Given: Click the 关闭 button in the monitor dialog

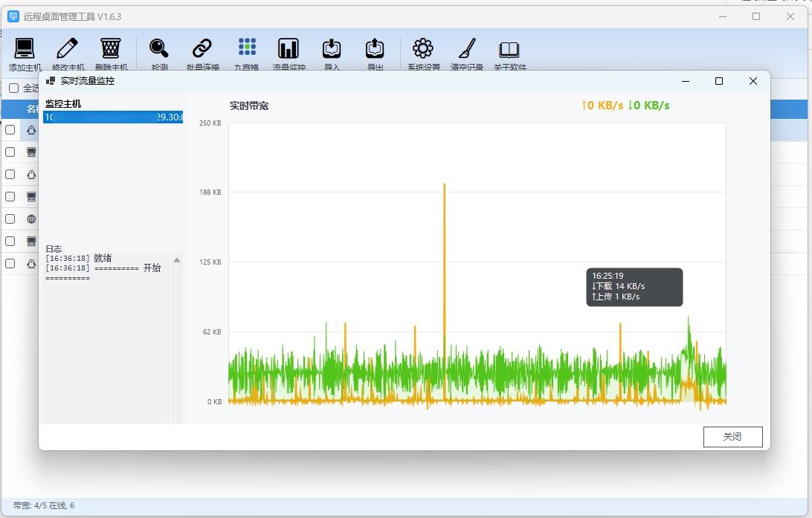Looking at the screenshot, I should [732, 437].
